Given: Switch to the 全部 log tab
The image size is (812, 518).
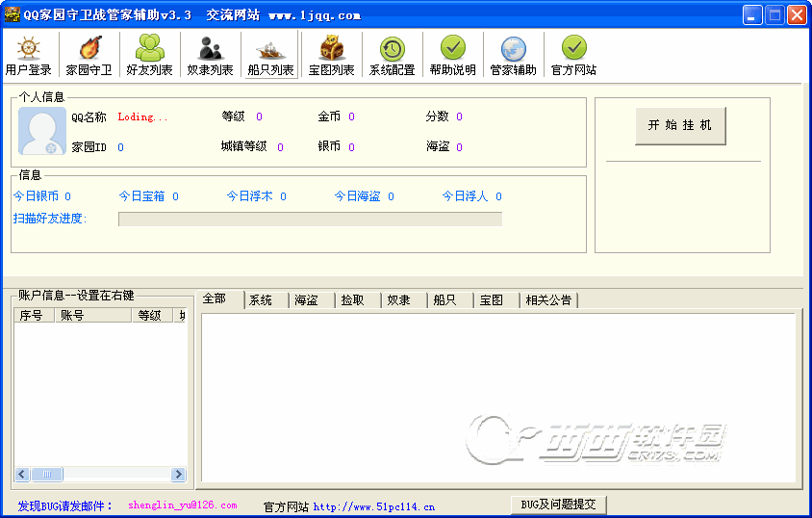Looking at the screenshot, I should click(219, 299).
